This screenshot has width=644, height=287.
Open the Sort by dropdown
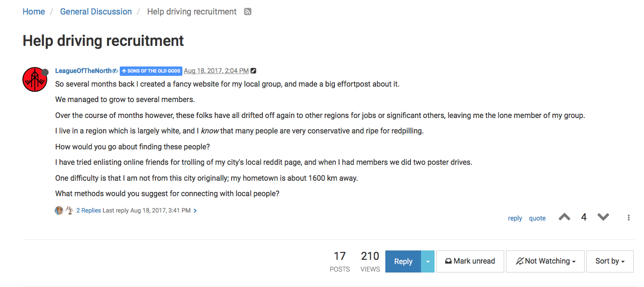(x=610, y=261)
